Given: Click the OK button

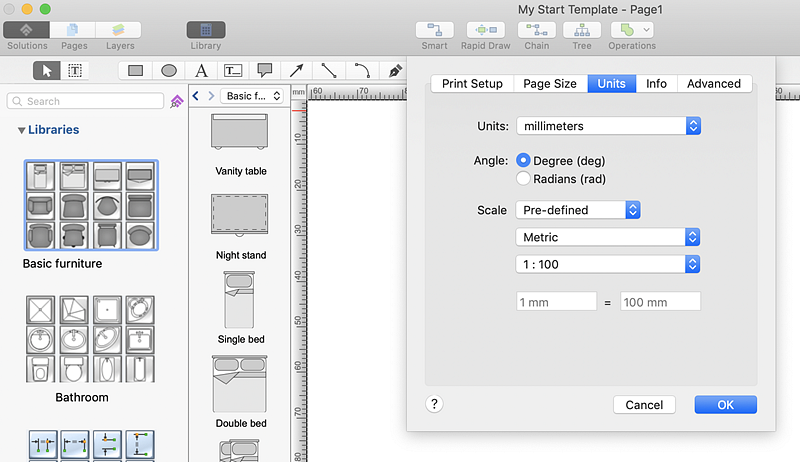Looking at the screenshot, I should tap(725, 405).
